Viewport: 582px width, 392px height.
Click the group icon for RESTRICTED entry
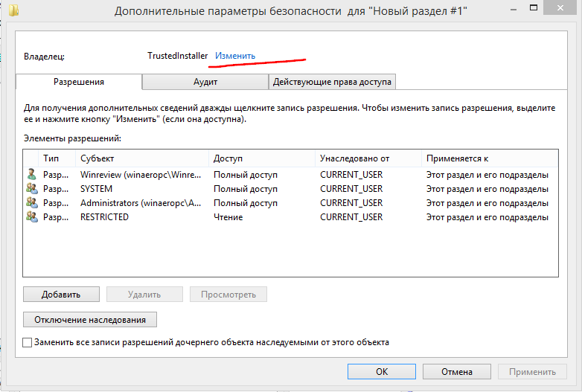pos(32,216)
